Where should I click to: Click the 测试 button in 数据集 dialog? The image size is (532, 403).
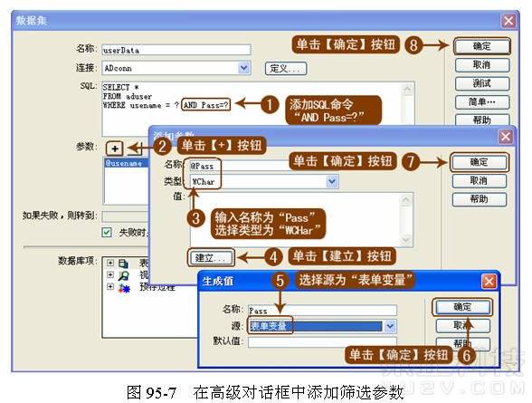(x=481, y=83)
